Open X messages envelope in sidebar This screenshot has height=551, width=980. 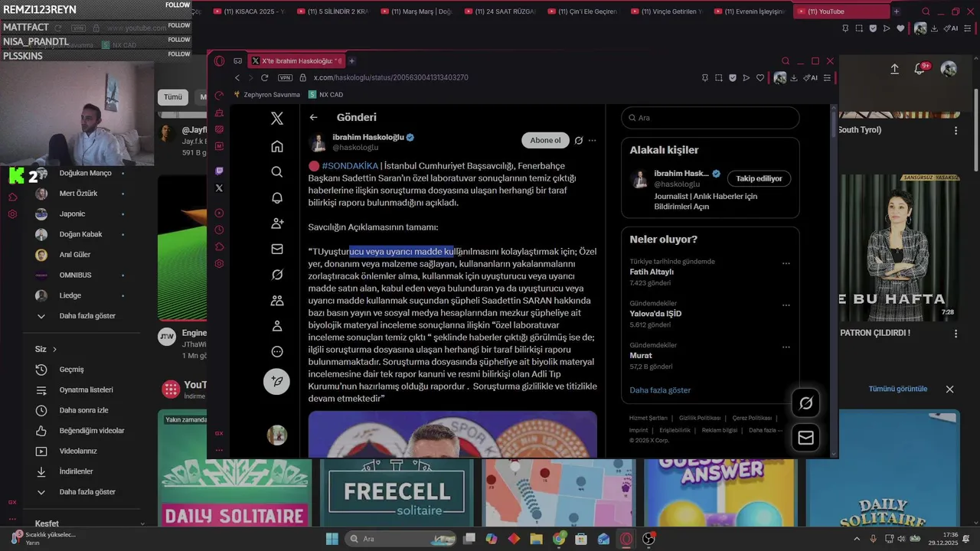(x=277, y=249)
